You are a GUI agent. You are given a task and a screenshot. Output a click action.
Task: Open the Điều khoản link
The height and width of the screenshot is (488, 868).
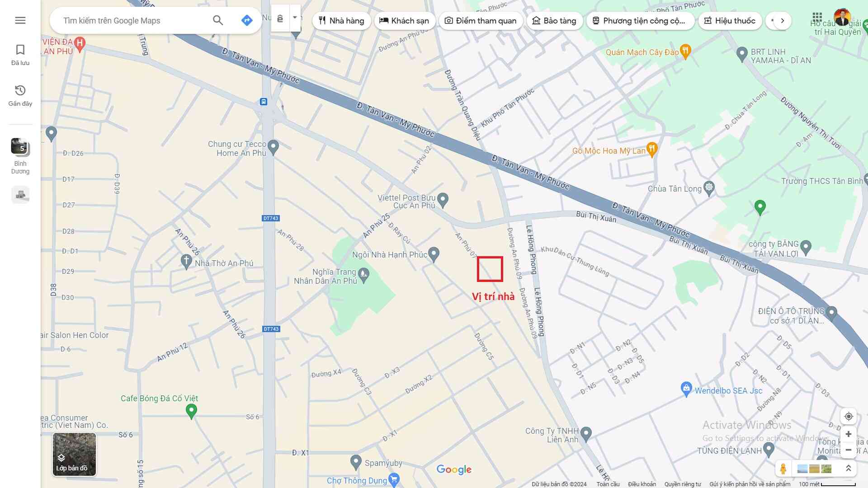[642, 484]
